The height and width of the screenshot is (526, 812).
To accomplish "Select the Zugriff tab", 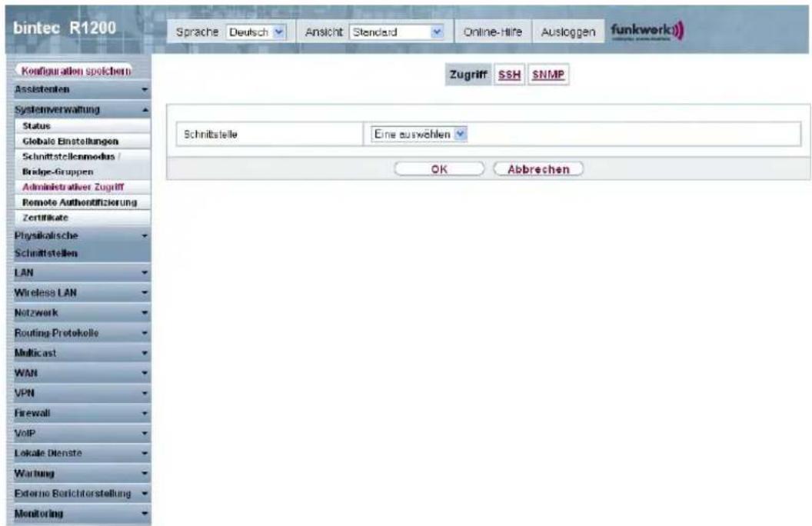I will [468, 75].
